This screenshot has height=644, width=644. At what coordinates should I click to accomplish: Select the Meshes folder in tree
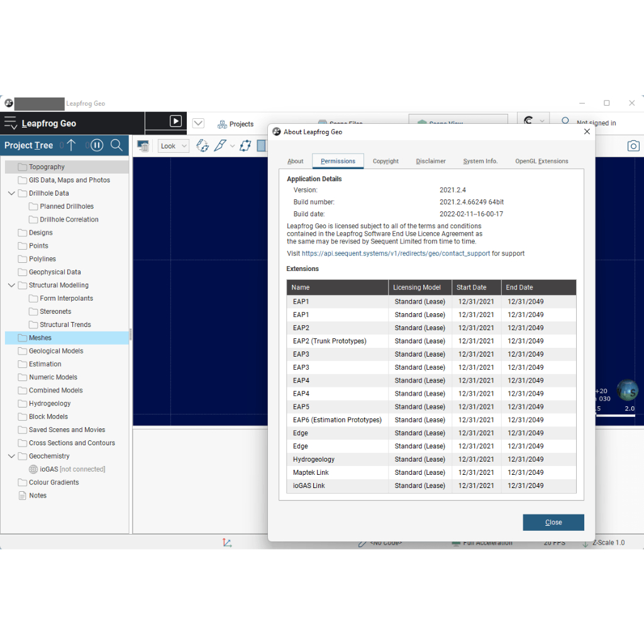click(x=40, y=338)
